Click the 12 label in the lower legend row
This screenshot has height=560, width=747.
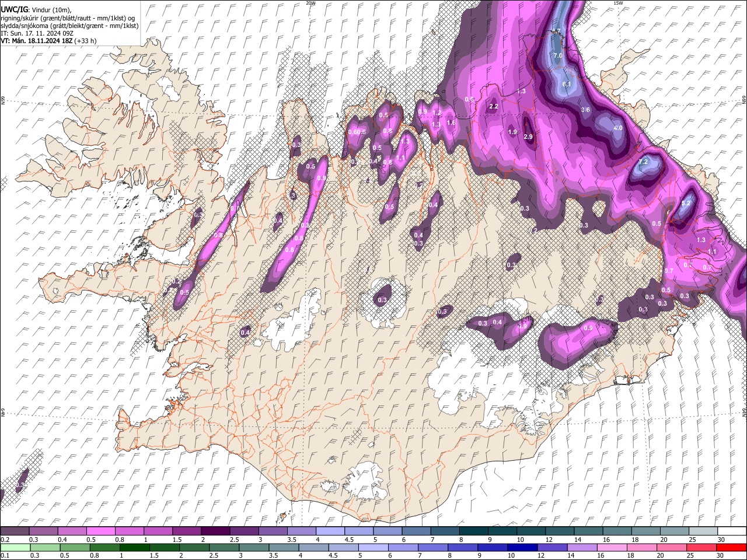tap(541, 555)
